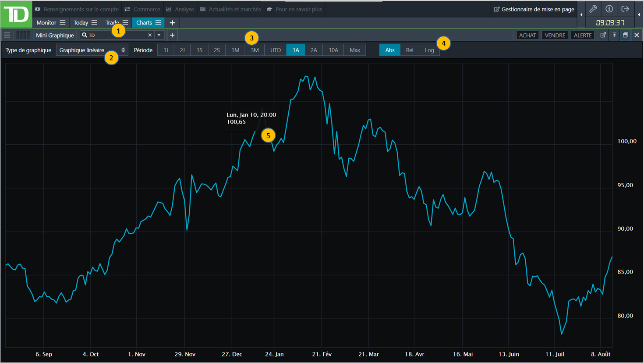Click the logout arrow icon
The width and height of the screenshot is (644, 363).
click(625, 9)
